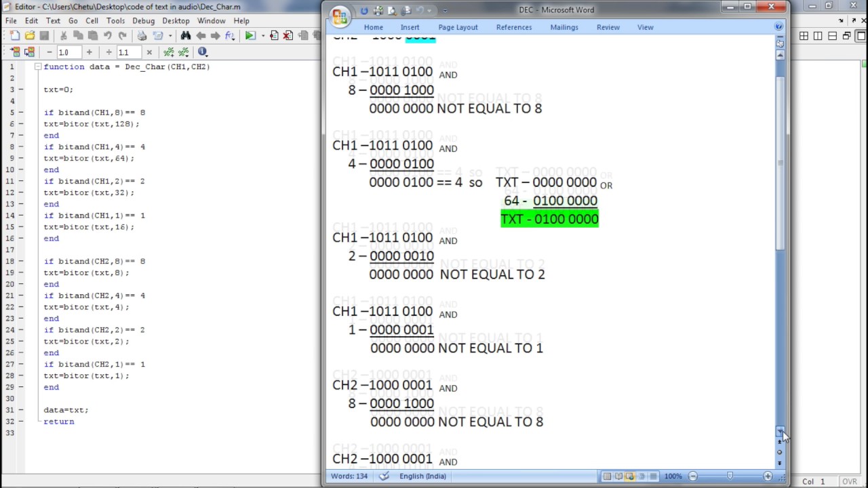Open Find text binoculars tool
868x488 pixels.
pyautogui.click(x=186, y=36)
